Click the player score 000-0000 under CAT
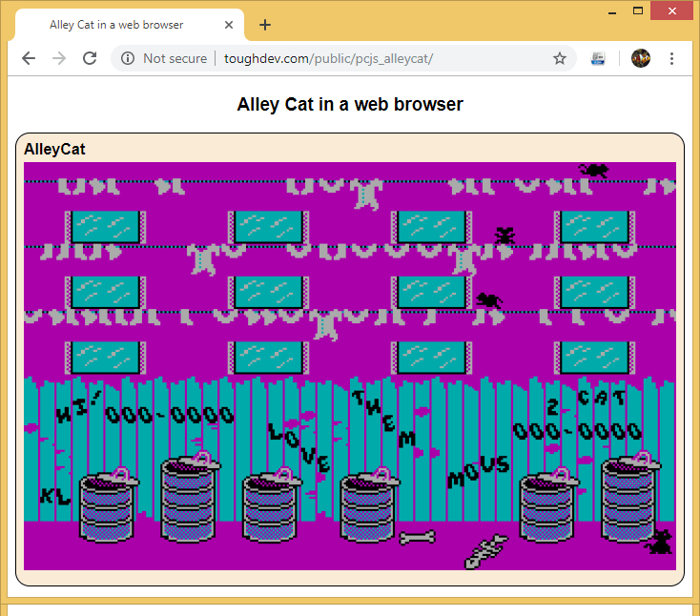The image size is (700, 616). (x=577, y=431)
